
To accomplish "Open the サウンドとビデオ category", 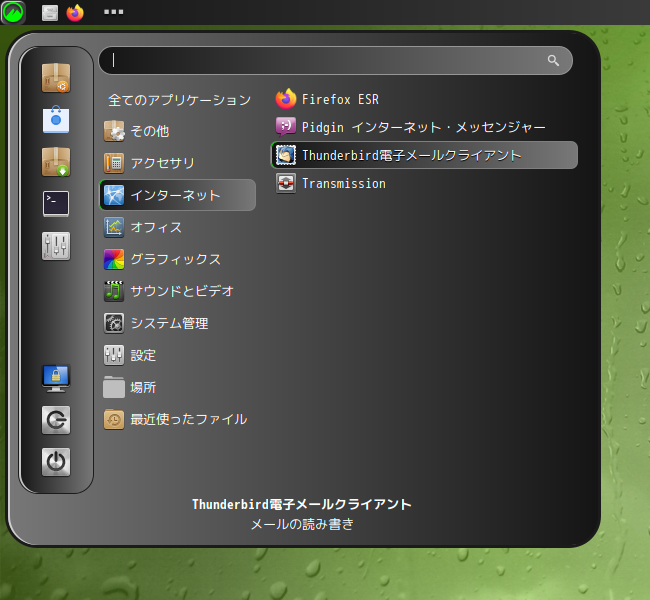I will [177, 291].
